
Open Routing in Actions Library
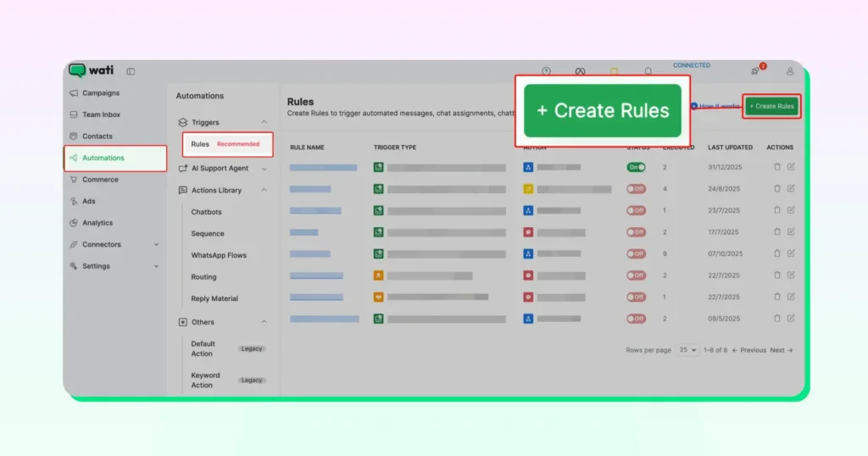click(203, 276)
